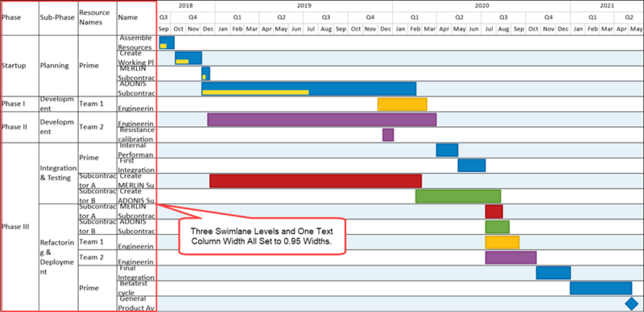Select the "Phase I" swimlane cell

(21, 104)
